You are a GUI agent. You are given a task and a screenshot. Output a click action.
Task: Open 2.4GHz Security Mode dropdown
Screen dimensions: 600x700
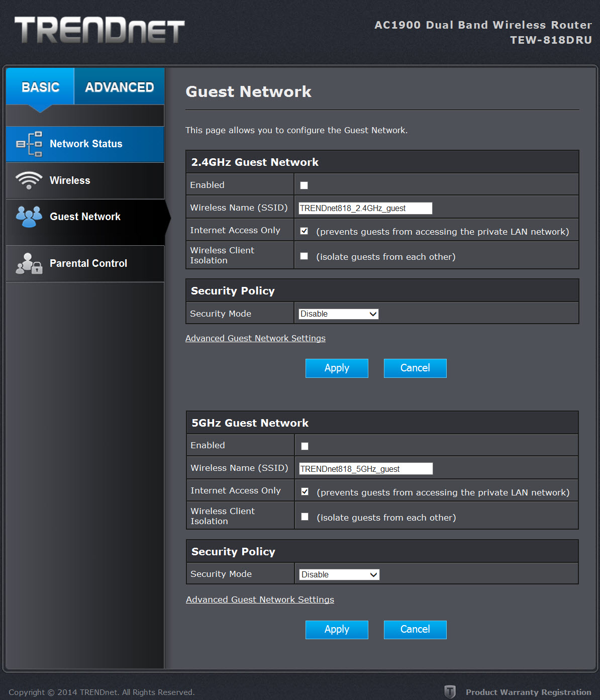point(339,314)
